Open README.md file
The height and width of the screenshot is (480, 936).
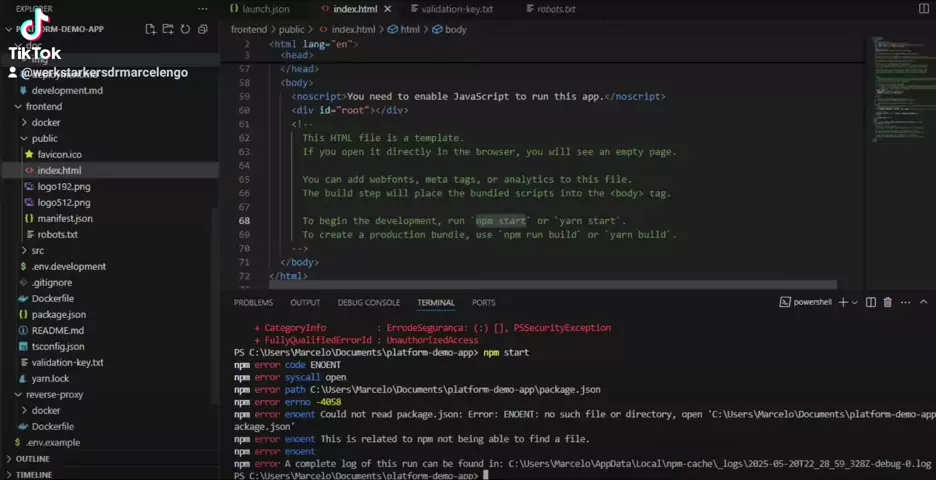point(57,331)
